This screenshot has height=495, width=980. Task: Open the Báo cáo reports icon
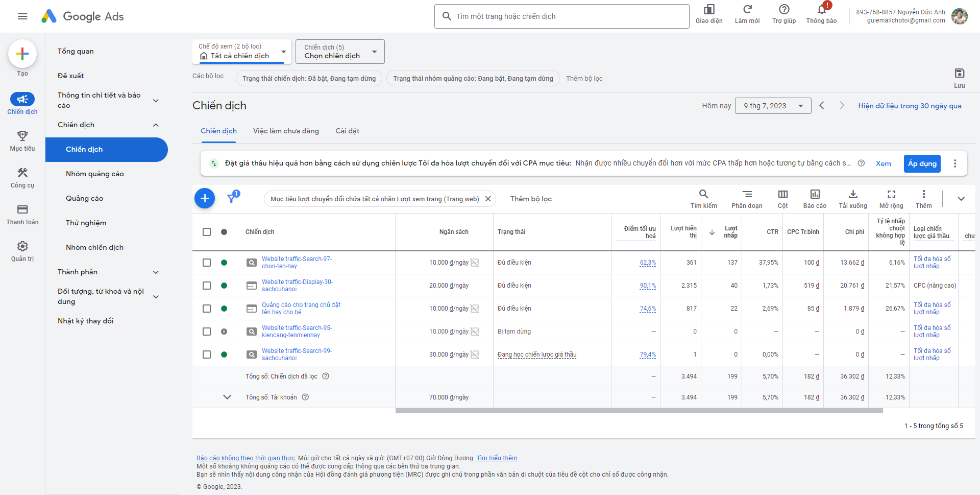coord(815,198)
